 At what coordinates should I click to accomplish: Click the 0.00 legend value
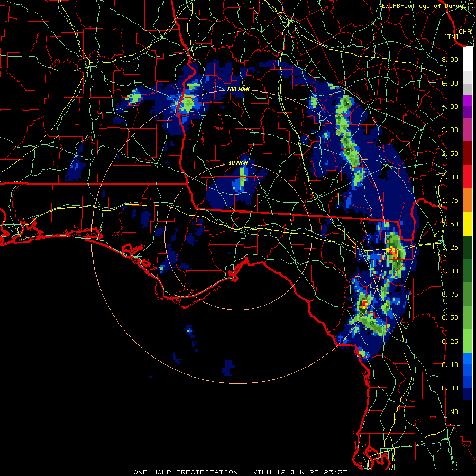point(450,388)
